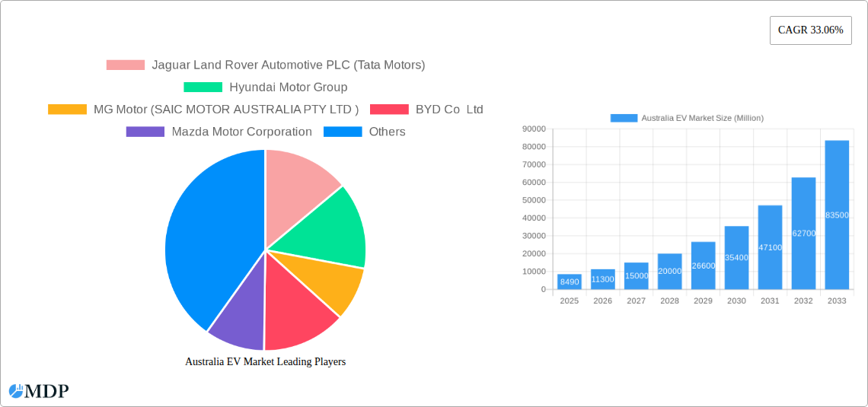Click the Jaguar Land Rover legend color swatch
868x407 pixels.
[x=126, y=65]
